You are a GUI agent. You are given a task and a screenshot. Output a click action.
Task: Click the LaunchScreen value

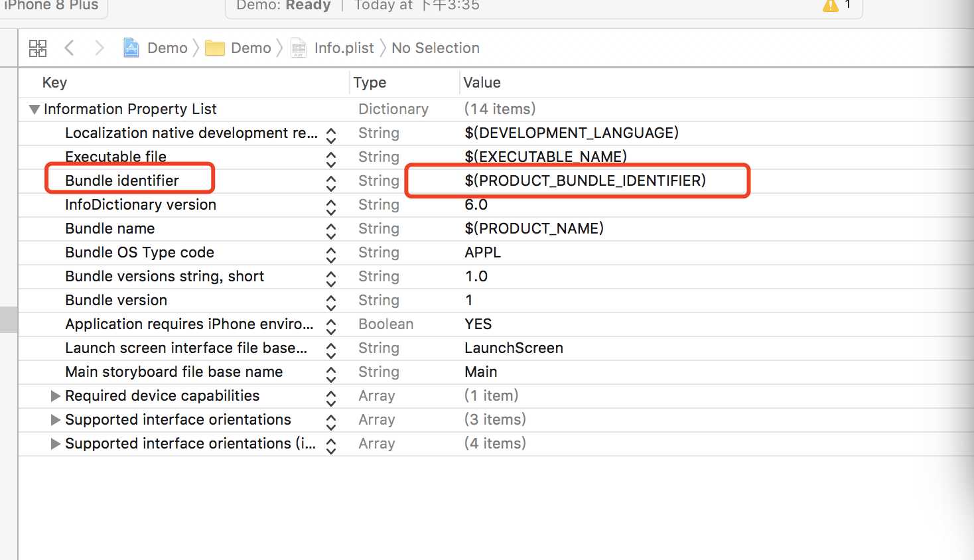tap(514, 348)
